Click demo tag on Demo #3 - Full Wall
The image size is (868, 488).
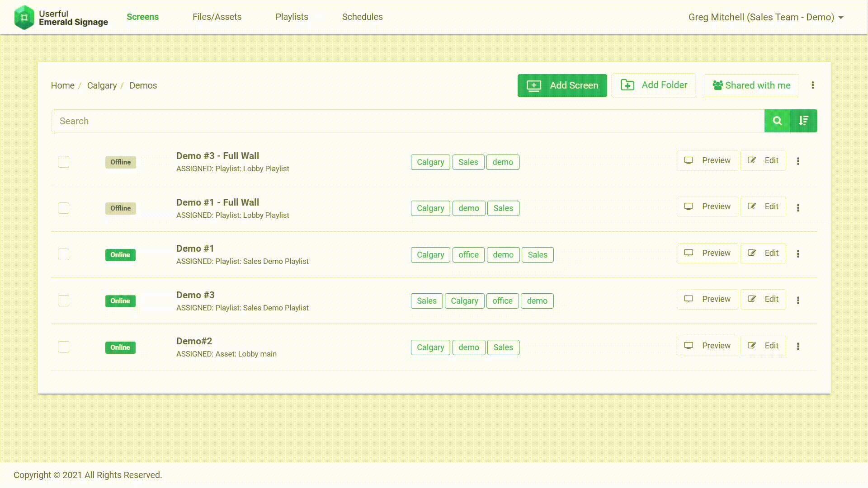coord(503,162)
